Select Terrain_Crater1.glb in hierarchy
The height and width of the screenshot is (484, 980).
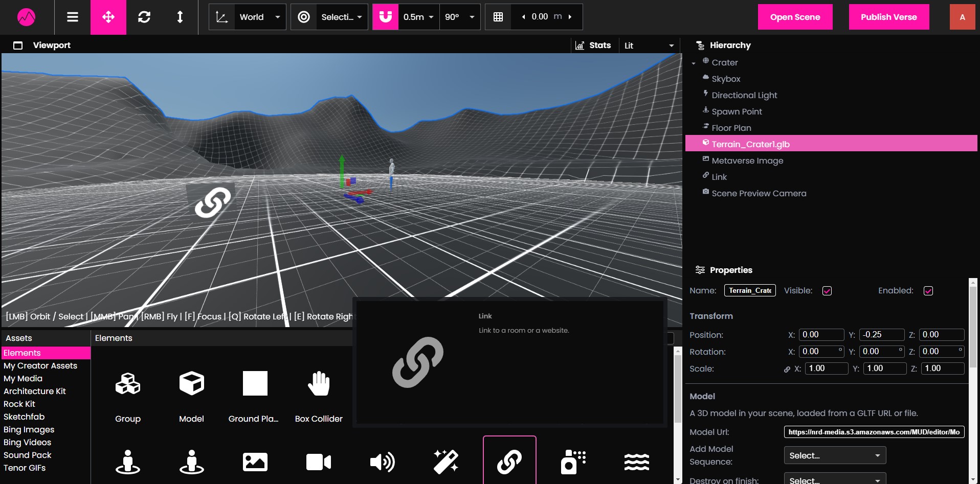click(831, 144)
